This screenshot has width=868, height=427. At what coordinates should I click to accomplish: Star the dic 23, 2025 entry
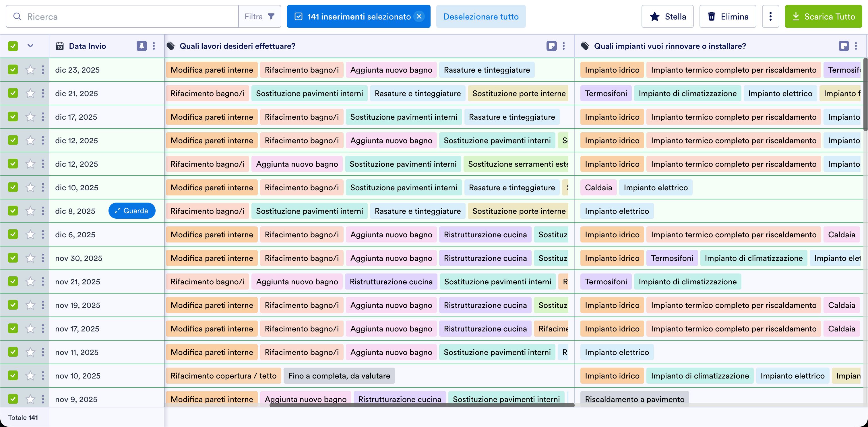click(x=30, y=70)
